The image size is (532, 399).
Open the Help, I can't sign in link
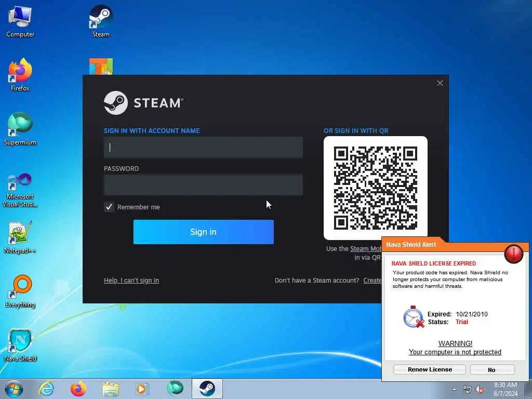coord(131,281)
